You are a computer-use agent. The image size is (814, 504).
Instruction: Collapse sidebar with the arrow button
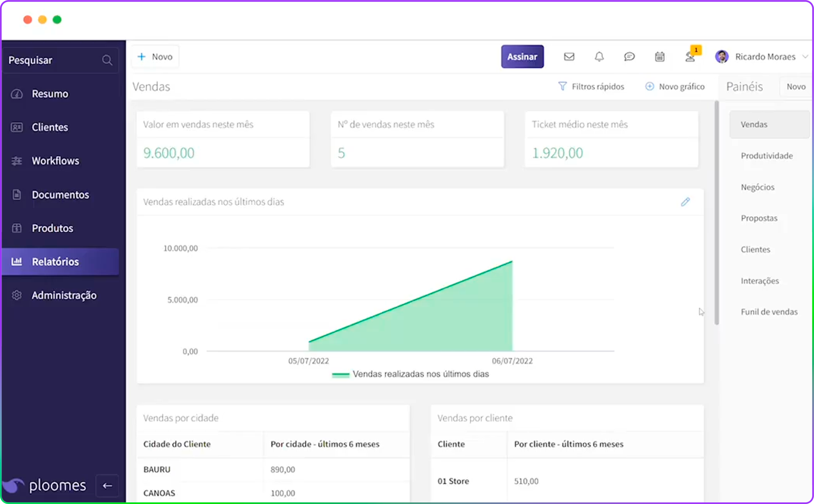pos(107,485)
